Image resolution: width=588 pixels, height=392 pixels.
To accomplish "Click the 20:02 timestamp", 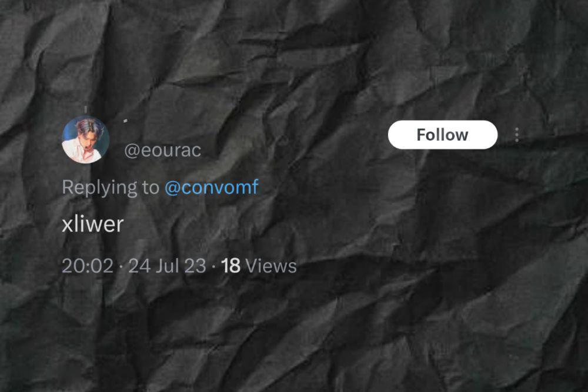I will click(x=88, y=266).
